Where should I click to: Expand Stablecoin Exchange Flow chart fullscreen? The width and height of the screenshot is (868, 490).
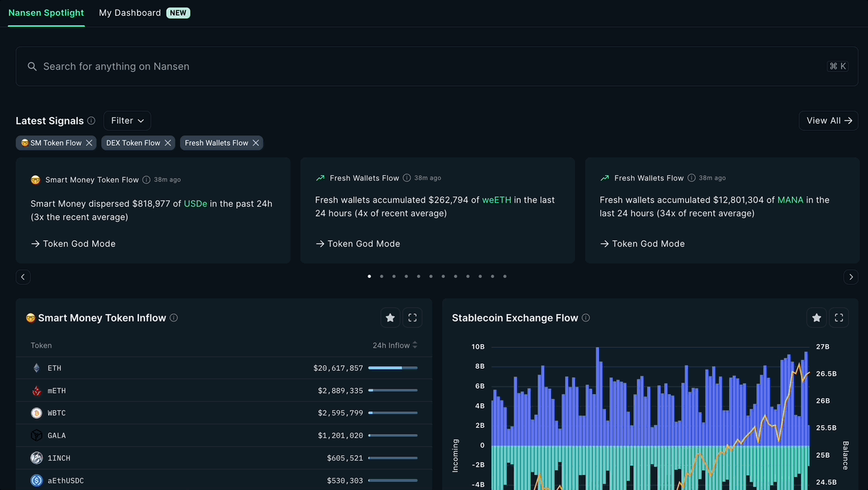(839, 318)
